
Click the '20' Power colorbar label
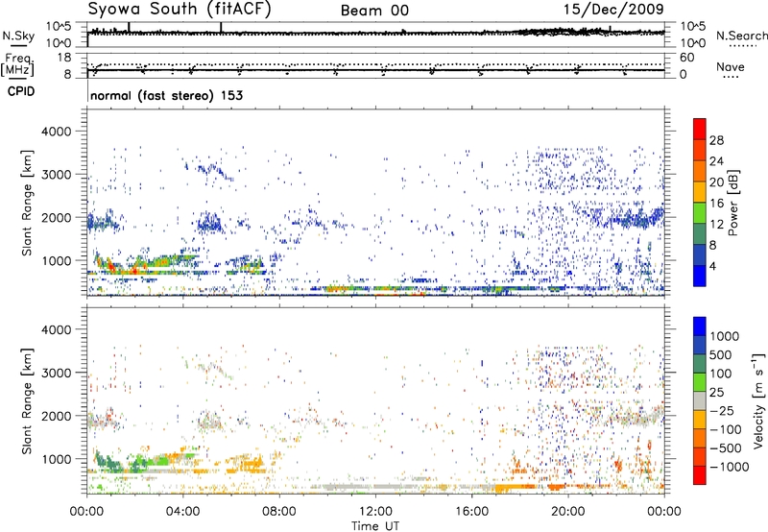(716, 182)
